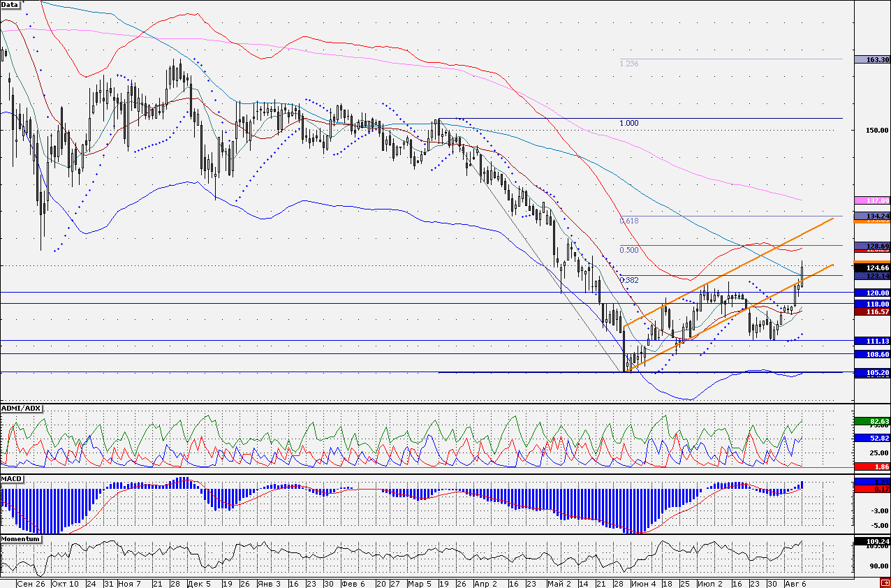Screen dimensions: 891x588
Task: Click the green 82.63 ADX value tag
Action: tap(872, 422)
